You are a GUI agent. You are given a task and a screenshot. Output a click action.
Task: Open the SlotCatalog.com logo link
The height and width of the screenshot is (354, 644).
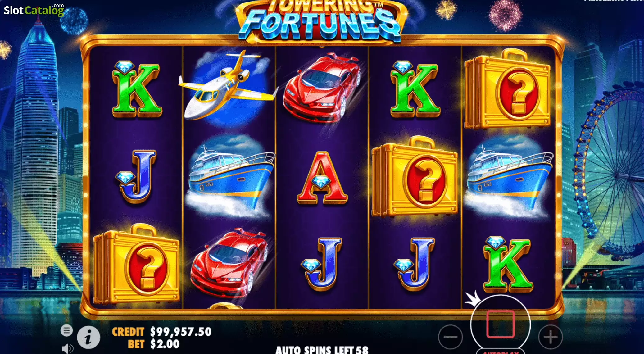point(34,10)
